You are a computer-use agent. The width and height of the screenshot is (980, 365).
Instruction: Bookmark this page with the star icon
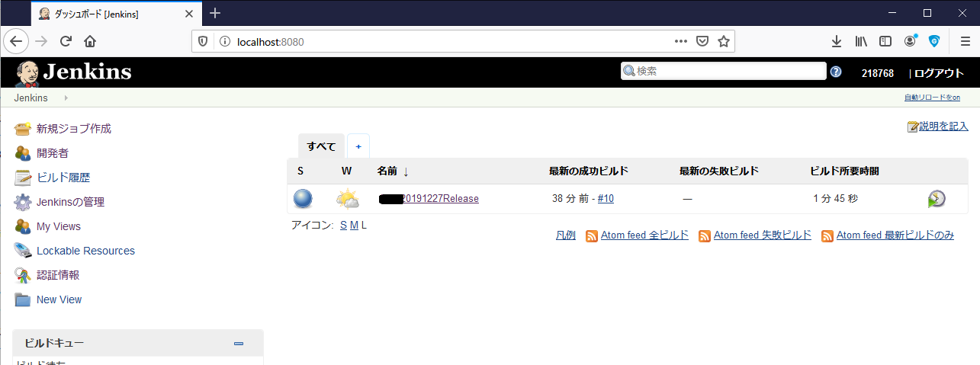[724, 41]
